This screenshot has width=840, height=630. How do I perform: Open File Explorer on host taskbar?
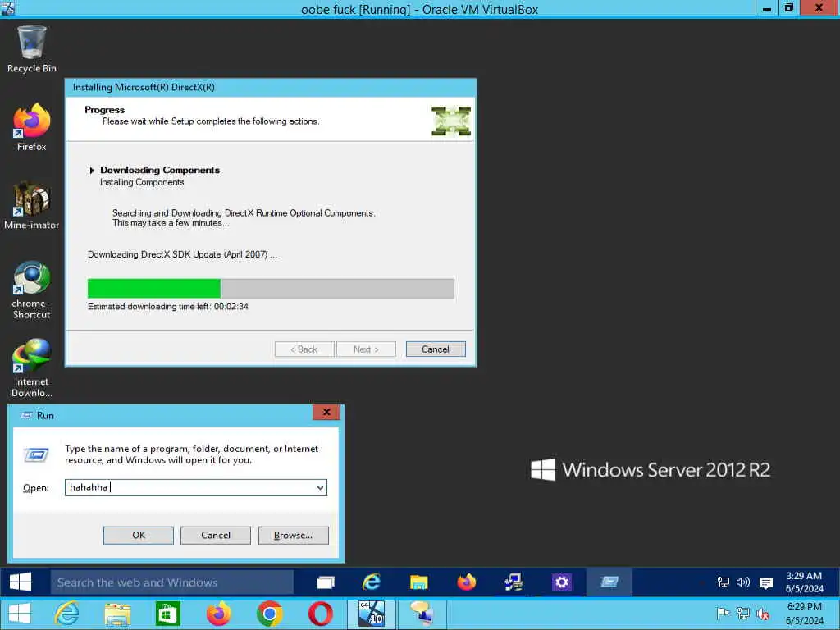pyautogui.click(x=117, y=614)
